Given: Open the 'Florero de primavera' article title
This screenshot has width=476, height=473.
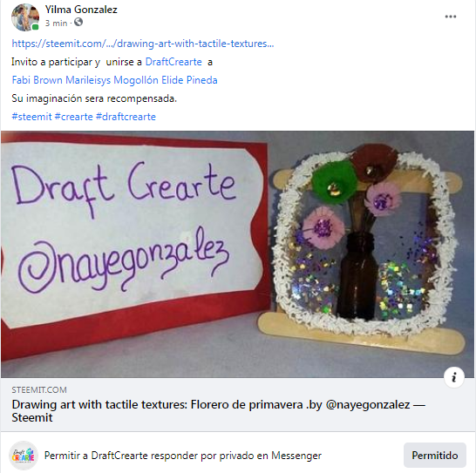Looking at the screenshot, I should (x=219, y=411).
